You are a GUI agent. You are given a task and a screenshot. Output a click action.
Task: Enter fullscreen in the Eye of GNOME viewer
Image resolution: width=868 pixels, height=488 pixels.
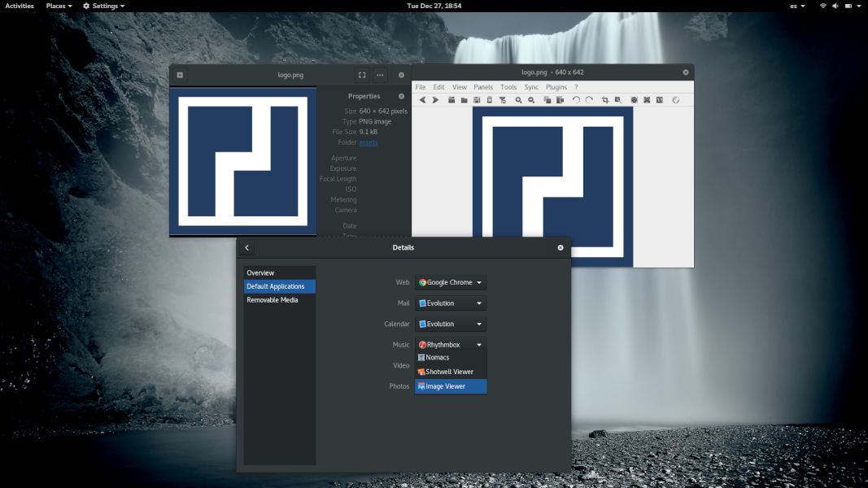(360, 74)
